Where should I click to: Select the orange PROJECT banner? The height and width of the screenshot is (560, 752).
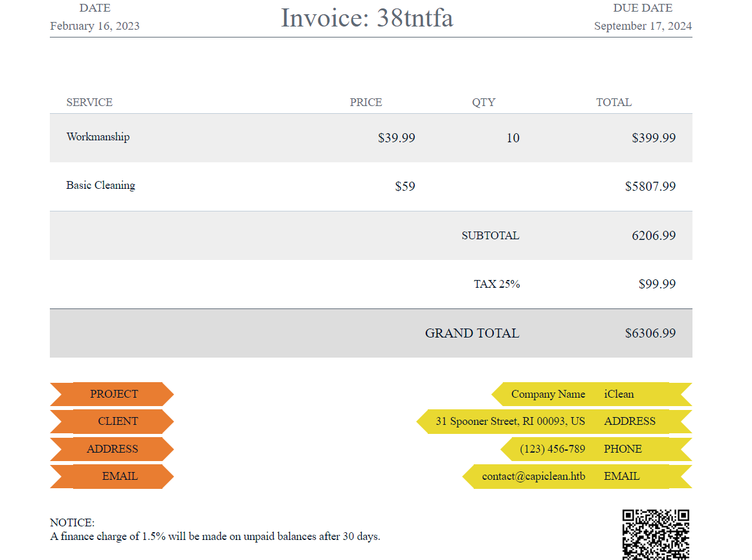tap(114, 394)
